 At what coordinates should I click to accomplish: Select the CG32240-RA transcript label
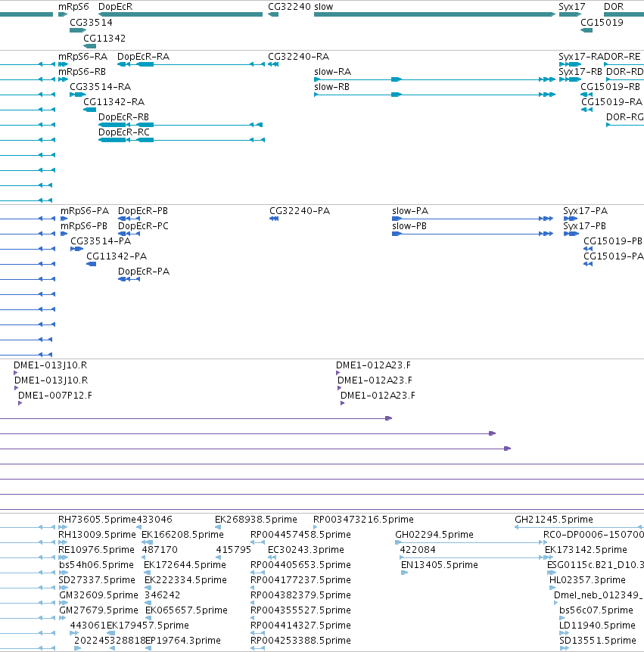299,57
